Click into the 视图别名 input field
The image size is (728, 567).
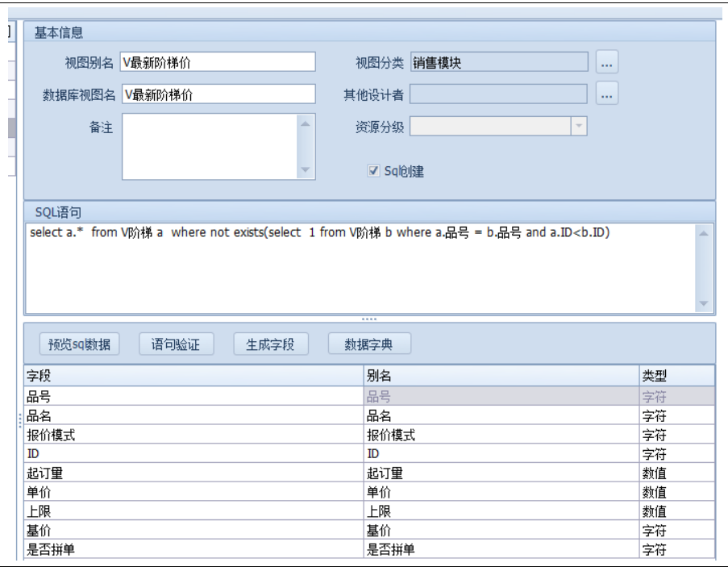point(218,63)
